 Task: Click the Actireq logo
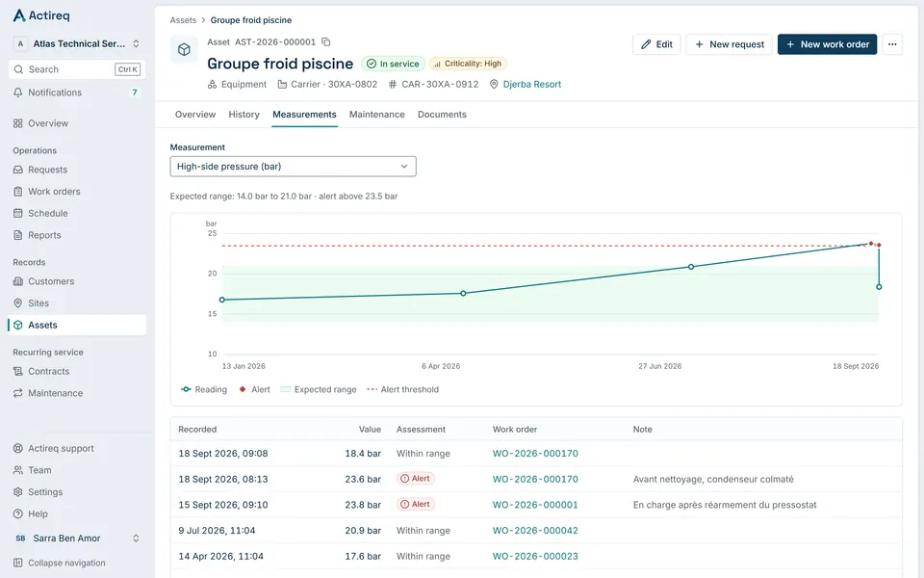tap(41, 15)
